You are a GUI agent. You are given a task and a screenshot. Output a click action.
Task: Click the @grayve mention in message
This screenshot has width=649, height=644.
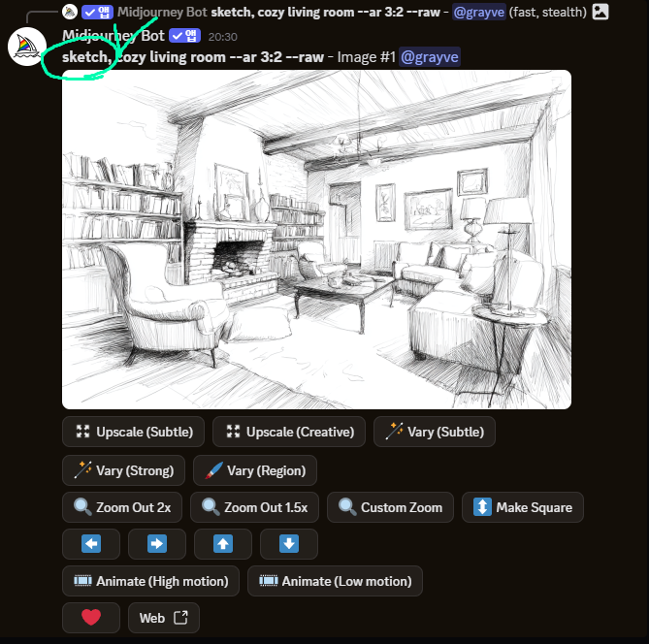(430, 56)
